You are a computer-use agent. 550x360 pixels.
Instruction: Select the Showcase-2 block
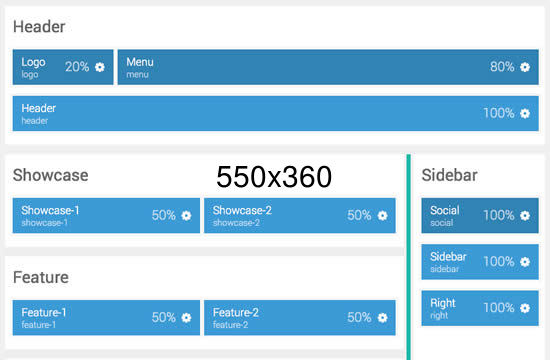(x=300, y=215)
